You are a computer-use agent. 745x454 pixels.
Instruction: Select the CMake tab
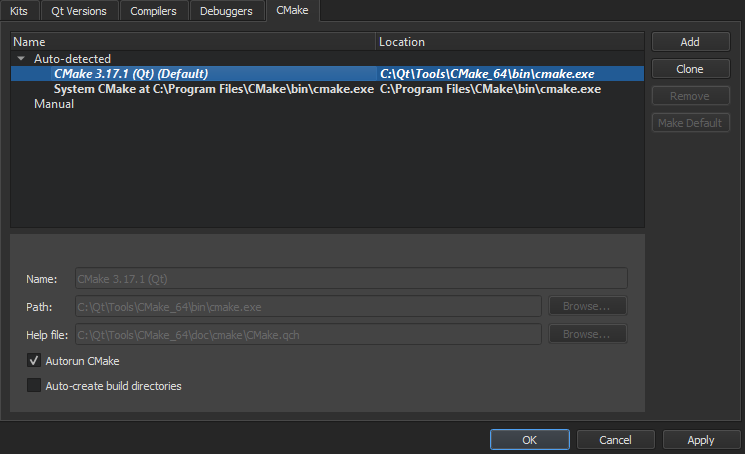pos(294,11)
